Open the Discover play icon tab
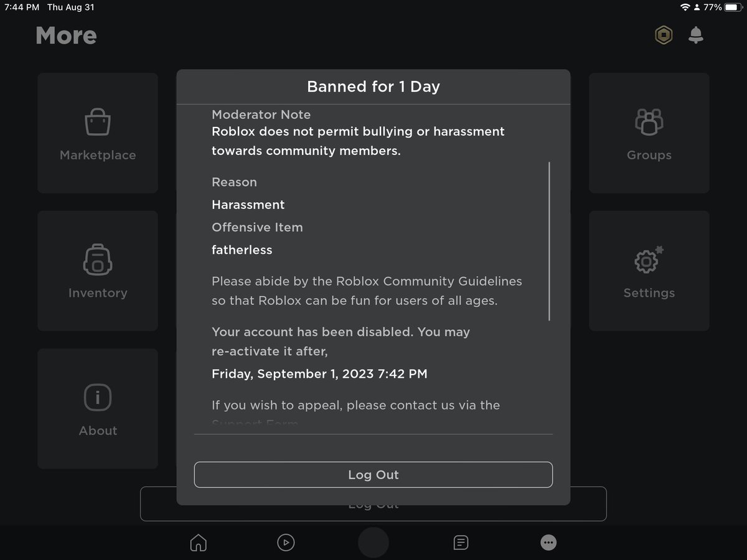This screenshot has width=747, height=560. point(286,543)
